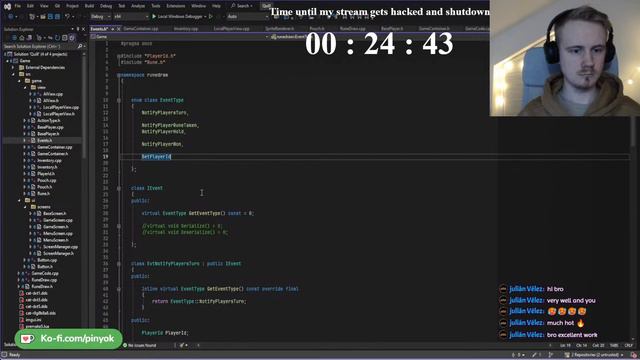Toggle auto-hide pin on Solution Explorer
Screen dimensions: 640x360
tap(78, 29)
